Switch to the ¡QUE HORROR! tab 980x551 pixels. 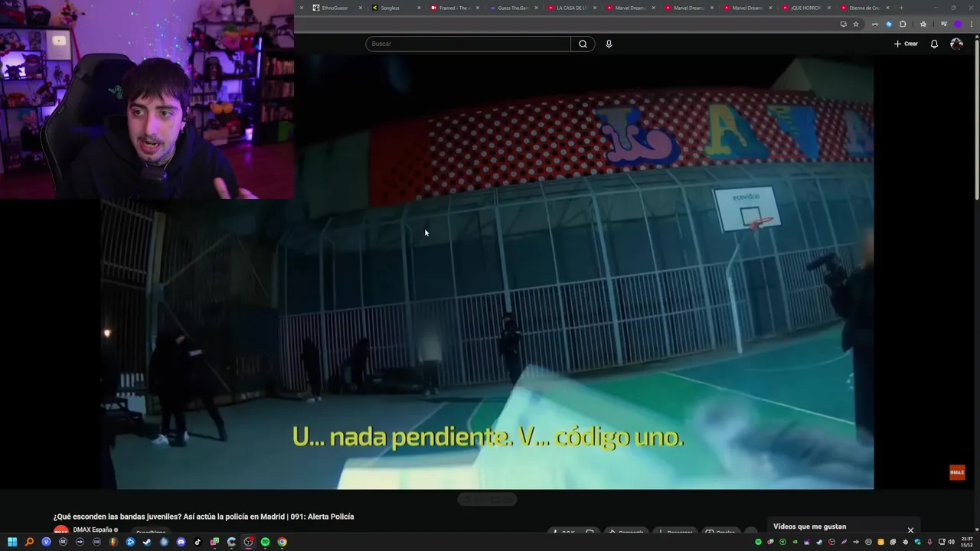point(805,8)
